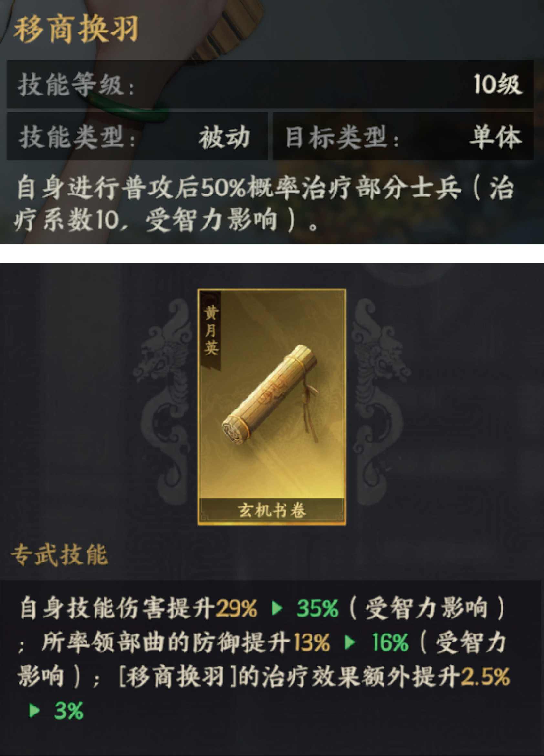The width and height of the screenshot is (544, 756).
Task: Click the 目标类型 单体 field
Action: click(x=403, y=136)
